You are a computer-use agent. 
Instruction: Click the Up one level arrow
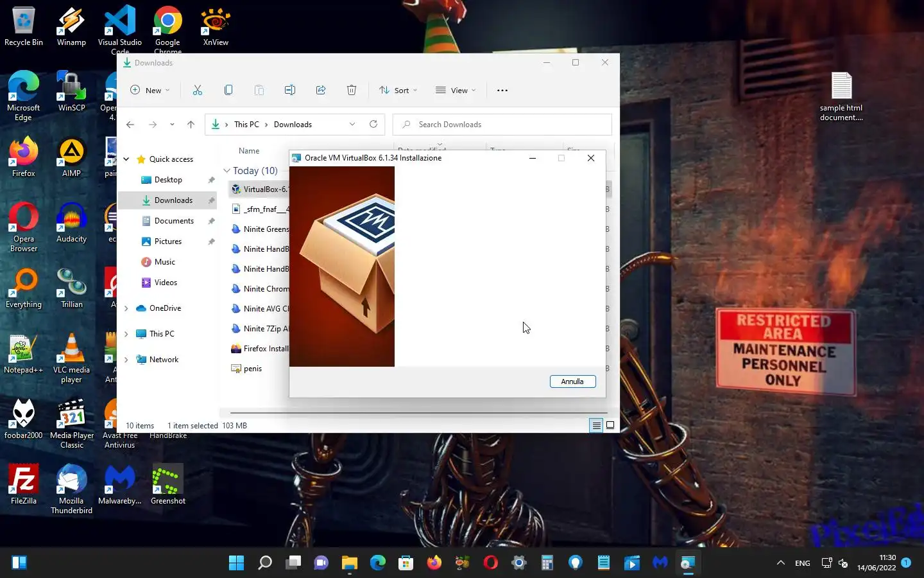coord(191,125)
